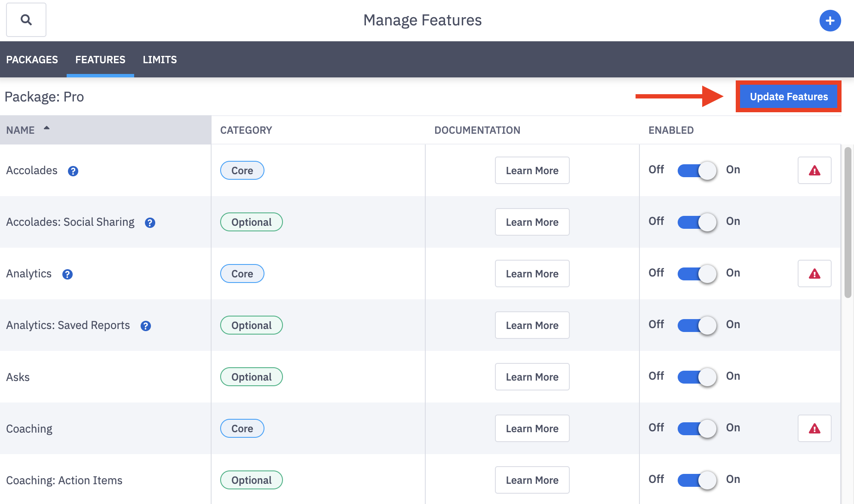This screenshot has height=504, width=854.
Task: Click the vertical scrollbar thumb
Action: pos(848,222)
